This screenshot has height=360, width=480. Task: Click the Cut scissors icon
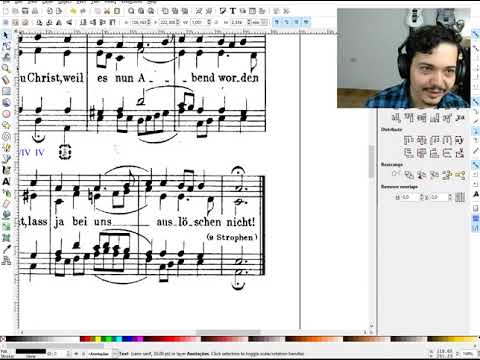point(107,11)
